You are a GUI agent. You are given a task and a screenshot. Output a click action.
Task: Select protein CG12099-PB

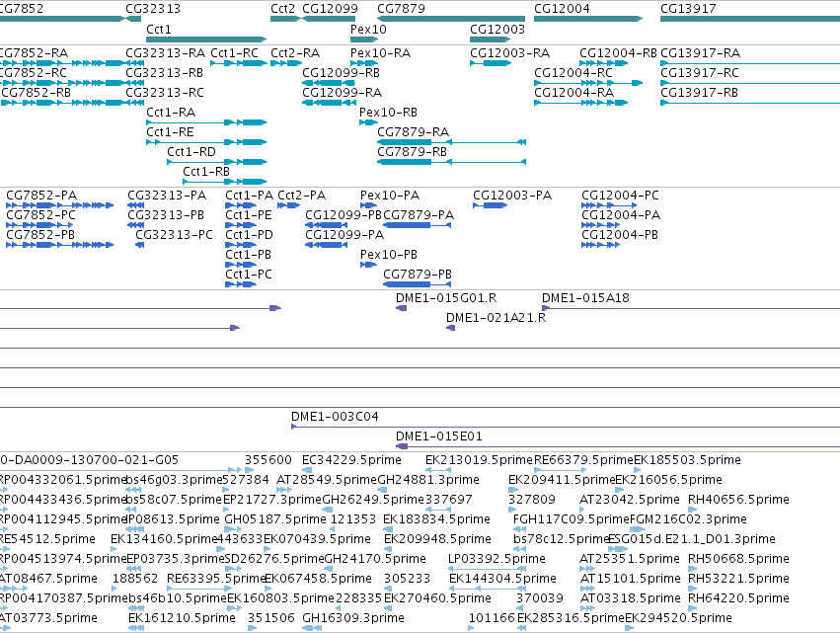point(327,226)
